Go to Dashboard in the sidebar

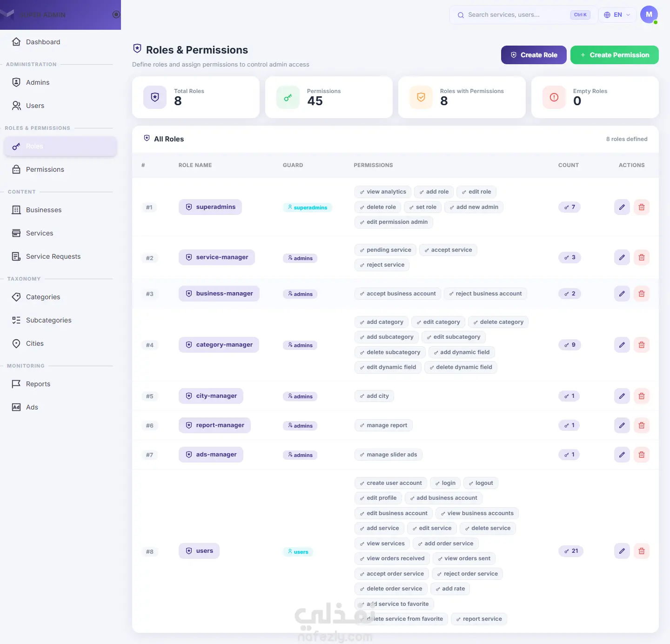click(x=60, y=42)
